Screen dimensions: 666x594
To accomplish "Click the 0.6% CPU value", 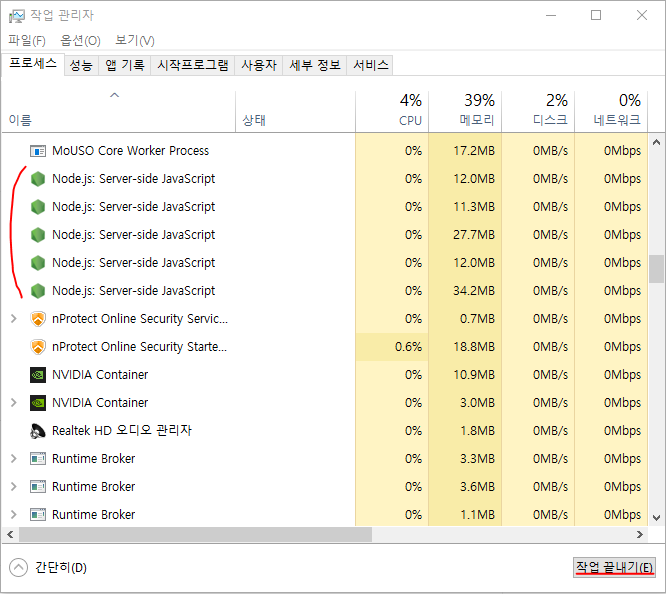I will [x=408, y=347].
